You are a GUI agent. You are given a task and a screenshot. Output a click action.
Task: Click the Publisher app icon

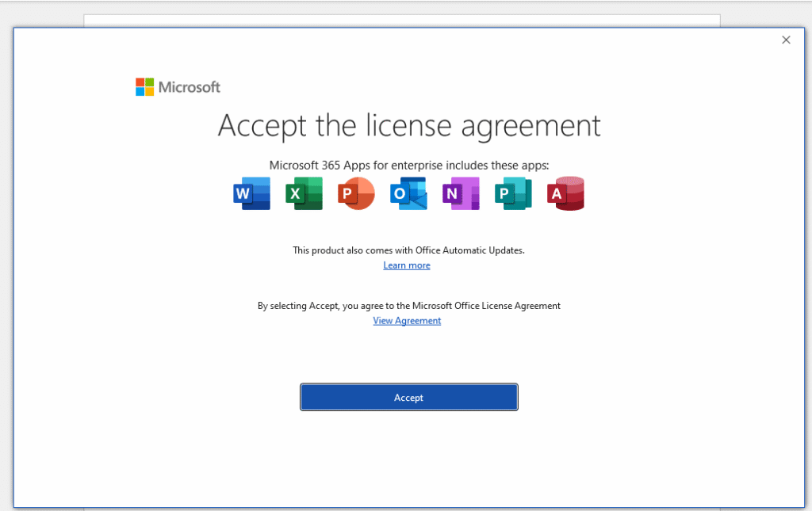click(x=513, y=193)
